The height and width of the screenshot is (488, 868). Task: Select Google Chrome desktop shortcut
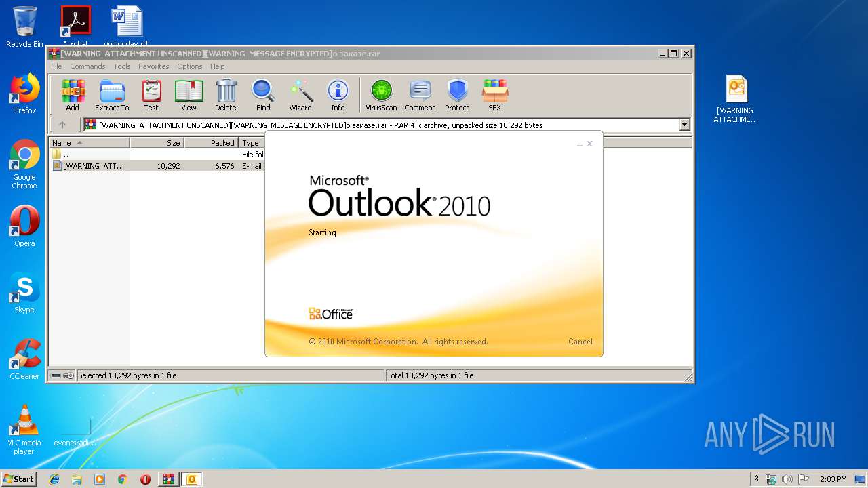pyautogui.click(x=24, y=164)
